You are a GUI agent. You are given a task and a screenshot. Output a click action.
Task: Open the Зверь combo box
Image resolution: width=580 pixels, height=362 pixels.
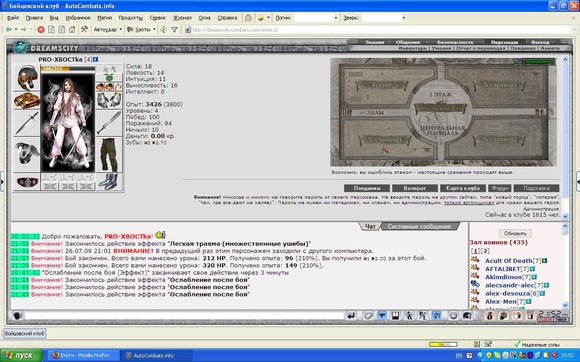coord(384,17)
